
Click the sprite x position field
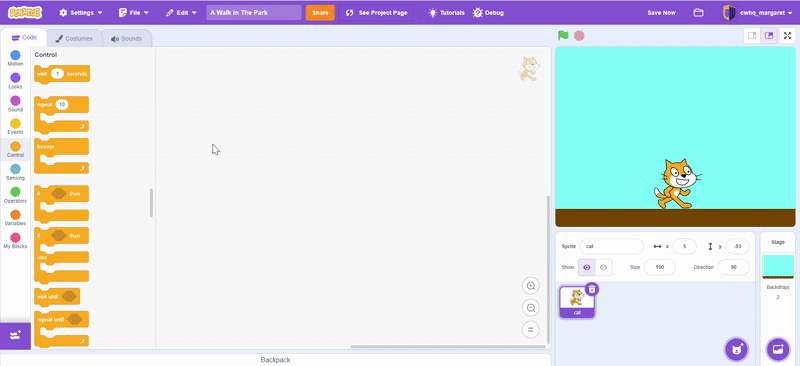coord(684,246)
